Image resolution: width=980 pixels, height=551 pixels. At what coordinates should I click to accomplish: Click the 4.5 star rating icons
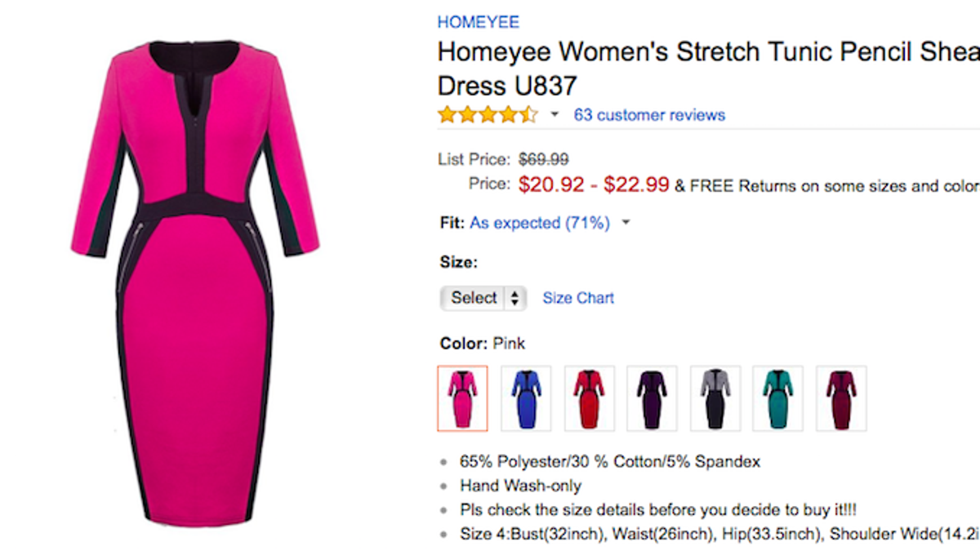[488, 115]
